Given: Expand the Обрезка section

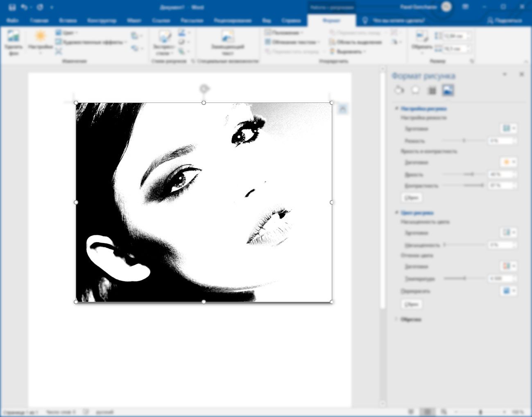Looking at the screenshot, I should [x=396, y=319].
